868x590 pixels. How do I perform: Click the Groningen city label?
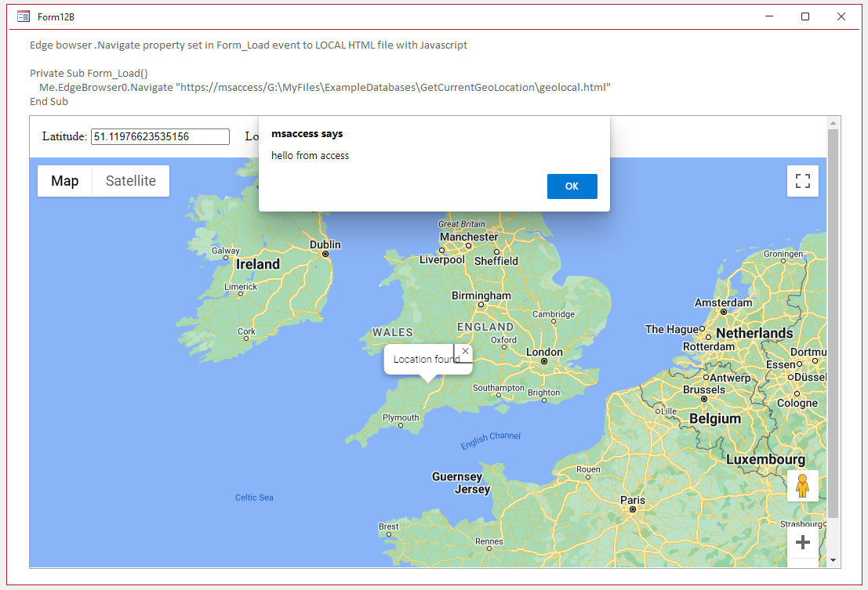(x=783, y=254)
